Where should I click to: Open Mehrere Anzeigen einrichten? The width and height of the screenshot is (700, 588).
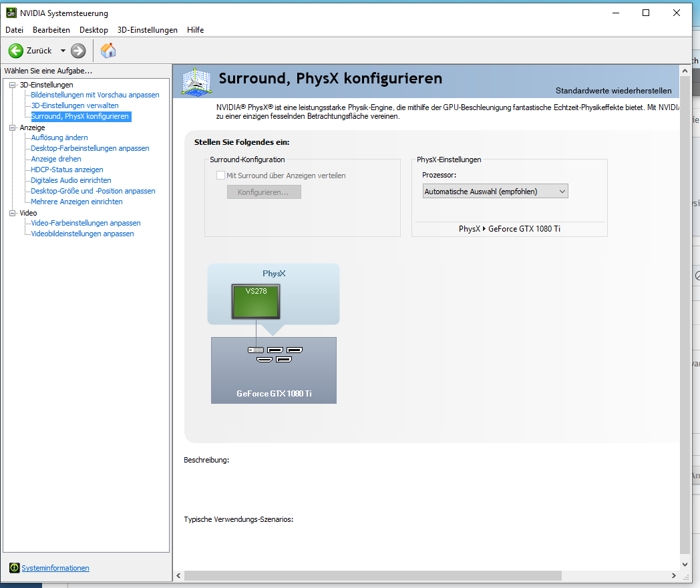click(x=77, y=202)
